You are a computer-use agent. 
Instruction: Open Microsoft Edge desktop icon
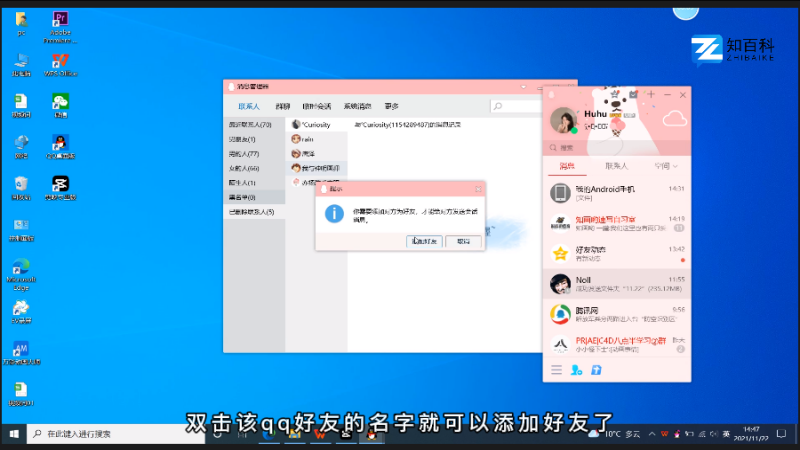point(21,275)
